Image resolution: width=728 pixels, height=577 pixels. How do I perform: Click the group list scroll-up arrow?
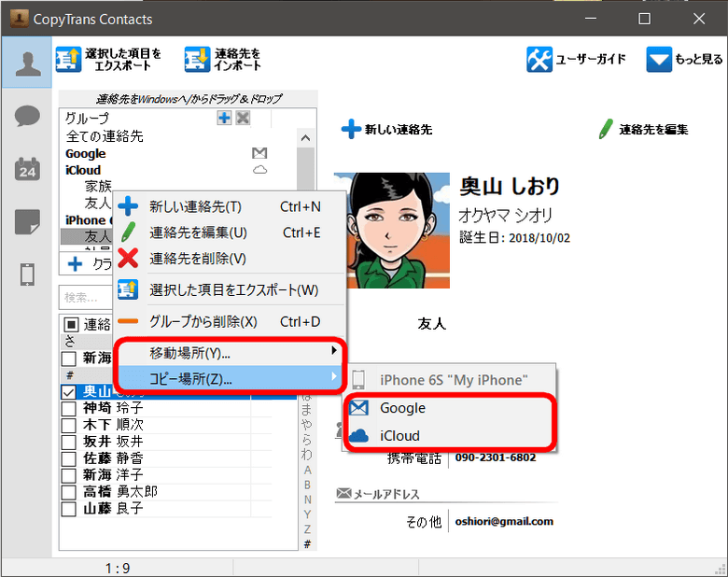305,138
